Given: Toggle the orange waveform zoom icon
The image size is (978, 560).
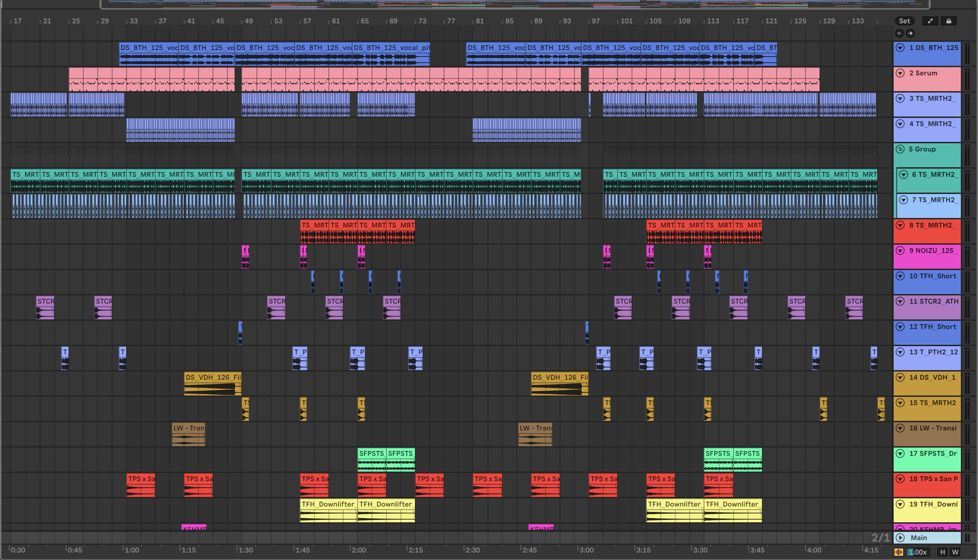Looking at the screenshot, I should (898, 552).
